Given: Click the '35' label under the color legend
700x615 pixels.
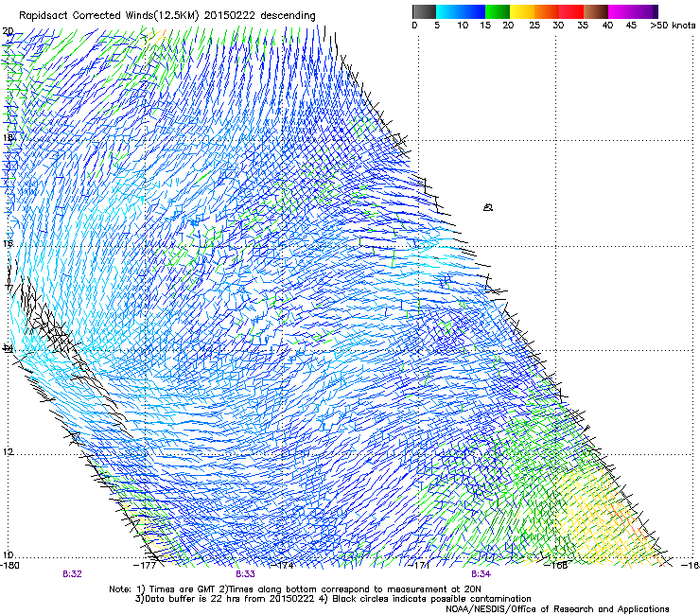Looking at the screenshot, I should [583, 26].
